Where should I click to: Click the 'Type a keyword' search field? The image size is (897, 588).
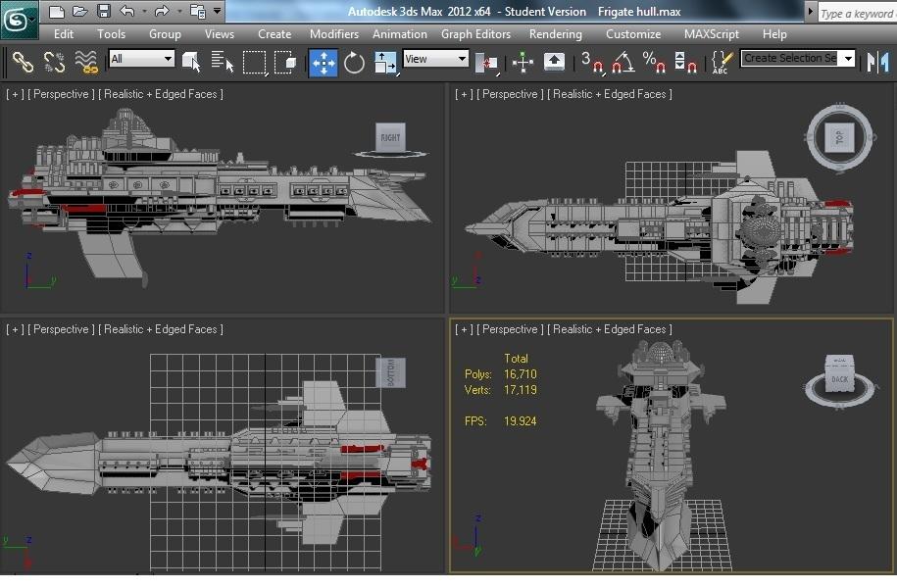(857, 13)
